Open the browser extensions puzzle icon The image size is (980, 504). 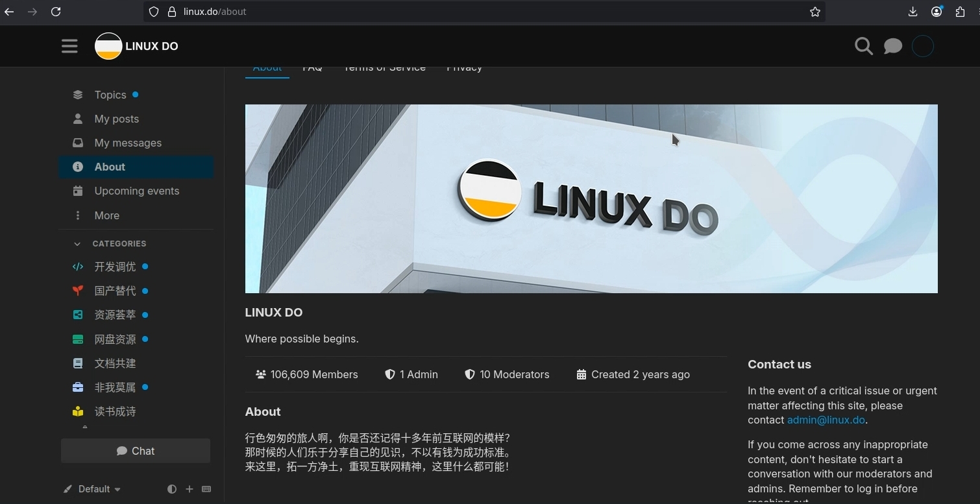click(x=961, y=12)
